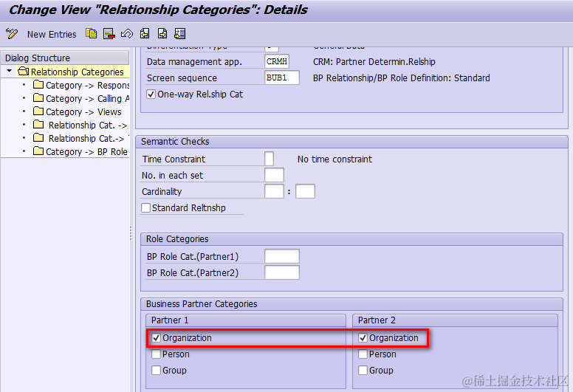Screen dimensions: 573x392
Task: Click the second Cardinality input box after colon
Action: pyautogui.click(x=305, y=191)
